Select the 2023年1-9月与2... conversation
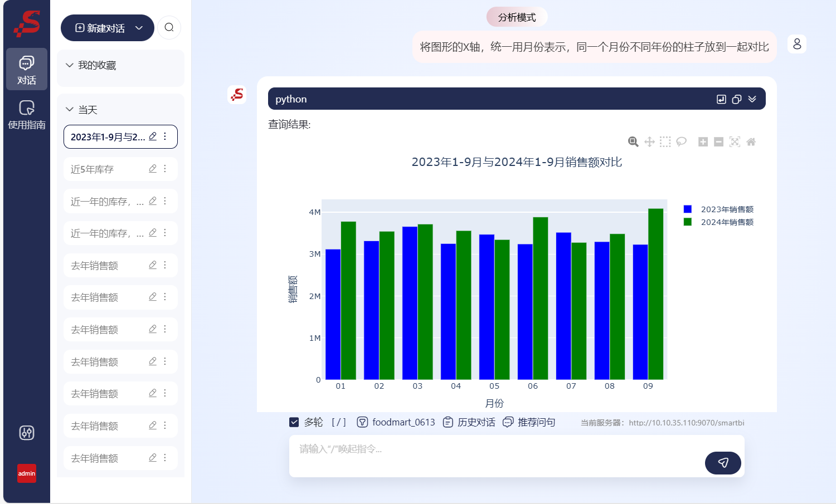The image size is (836, 504). click(x=120, y=137)
